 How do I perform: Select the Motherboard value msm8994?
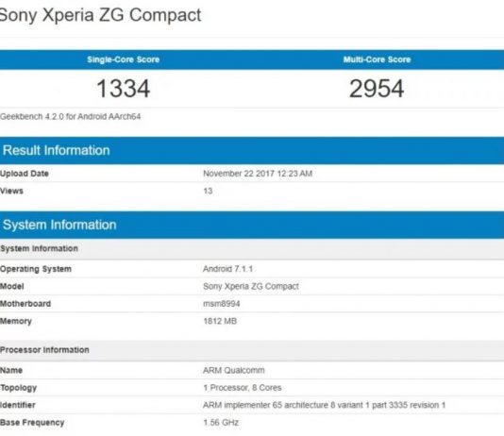coord(222,304)
